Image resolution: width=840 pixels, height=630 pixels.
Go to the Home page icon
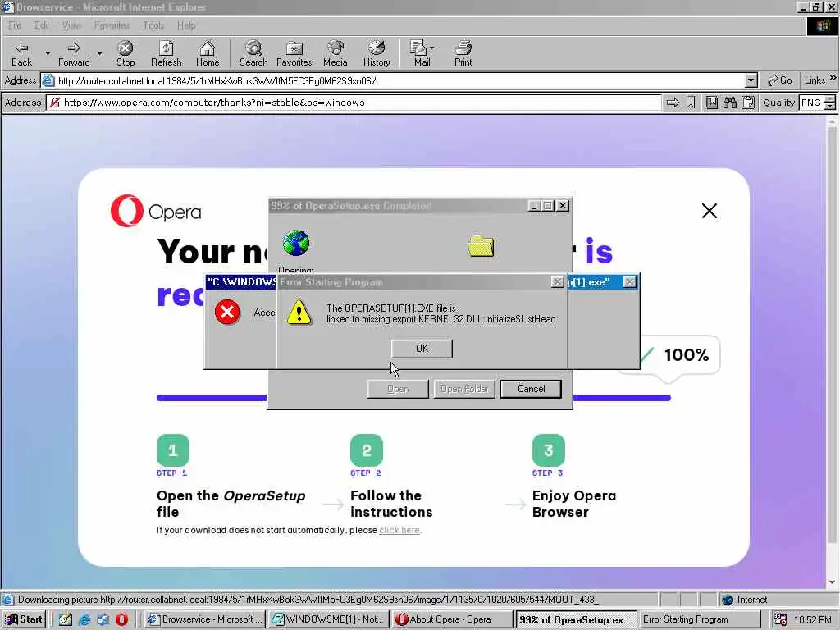(x=208, y=53)
